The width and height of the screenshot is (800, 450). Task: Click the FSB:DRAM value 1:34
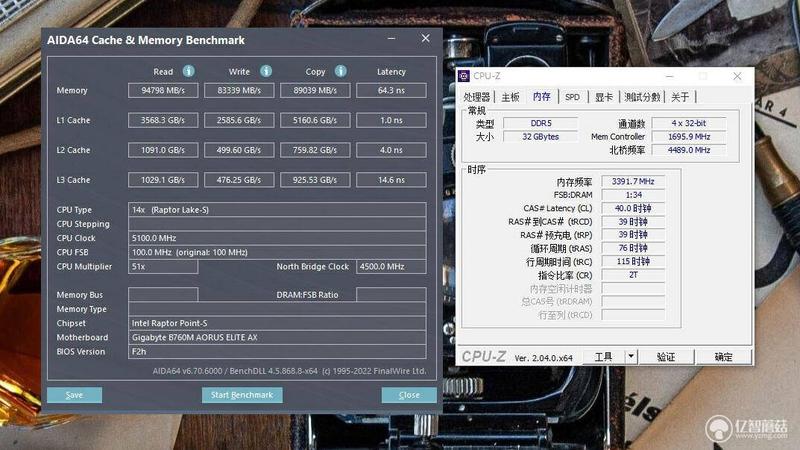point(633,195)
